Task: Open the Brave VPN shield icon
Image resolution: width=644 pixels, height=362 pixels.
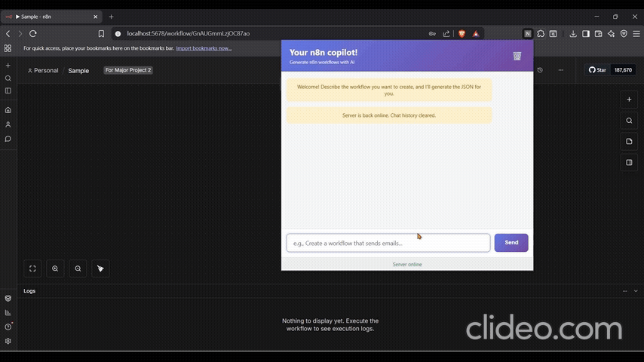Action: (x=624, y=34)
